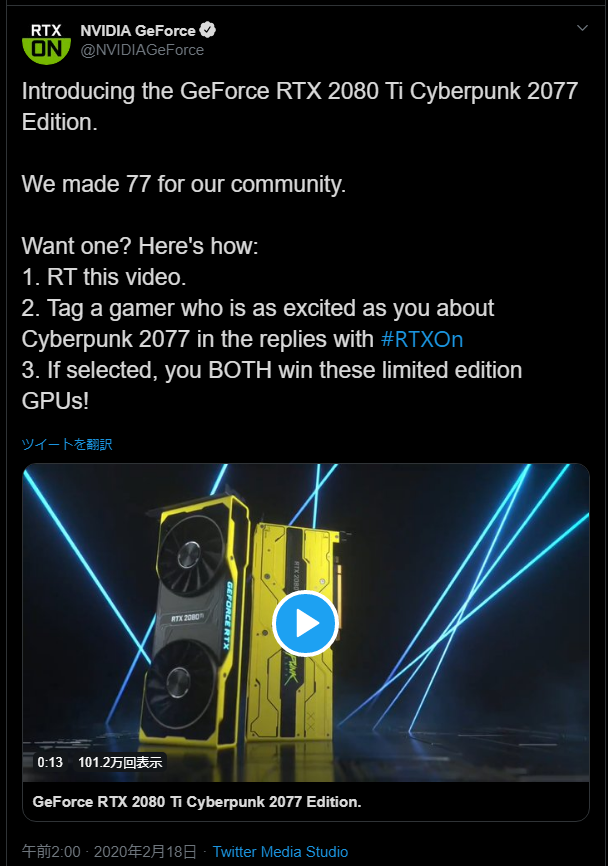This screenshot has height=866, width=608.
Task: Click the tweet timestamp 午前2:00 2020年2月18日
Action: (x=109, y=852)
